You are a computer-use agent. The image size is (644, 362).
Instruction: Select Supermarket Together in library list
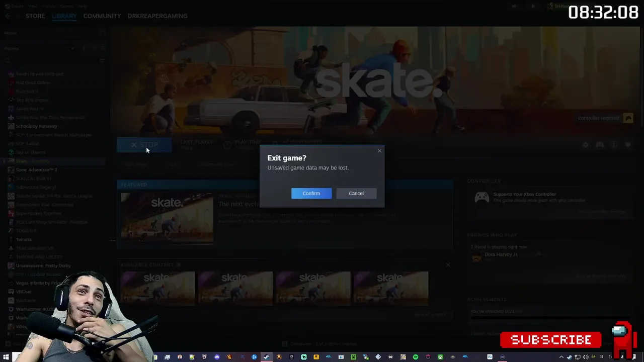pyautogui.click(x=38, y=213)
